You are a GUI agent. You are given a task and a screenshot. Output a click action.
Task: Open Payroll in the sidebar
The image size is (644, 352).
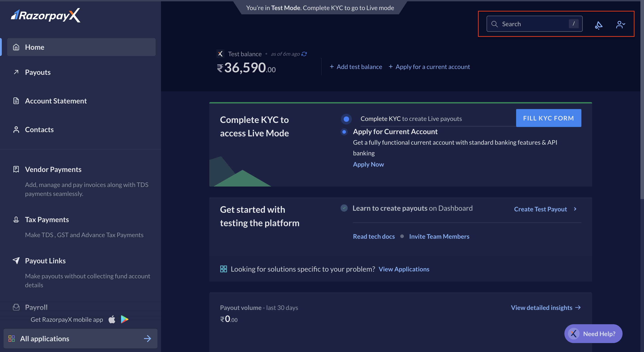[36, 307]
